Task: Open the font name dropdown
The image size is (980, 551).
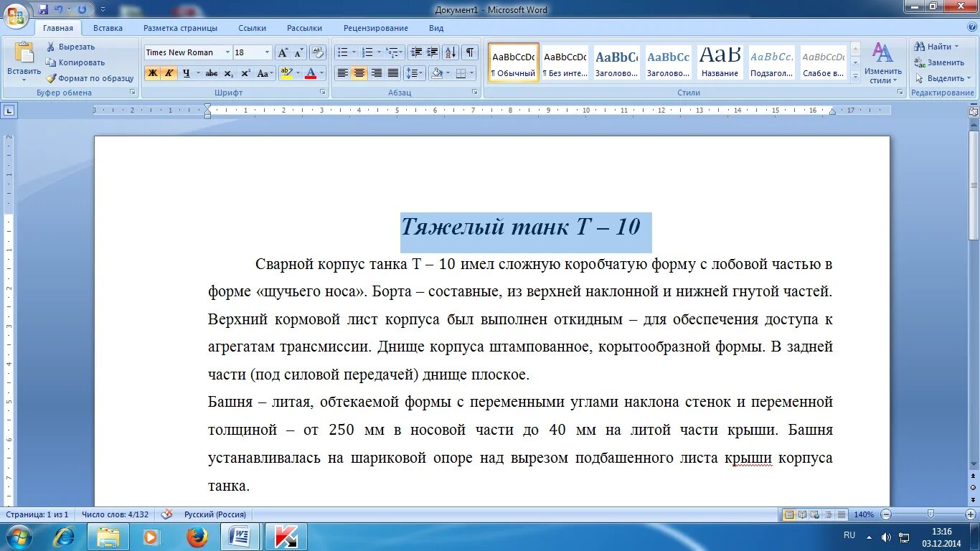Action: tap(227, 52)
